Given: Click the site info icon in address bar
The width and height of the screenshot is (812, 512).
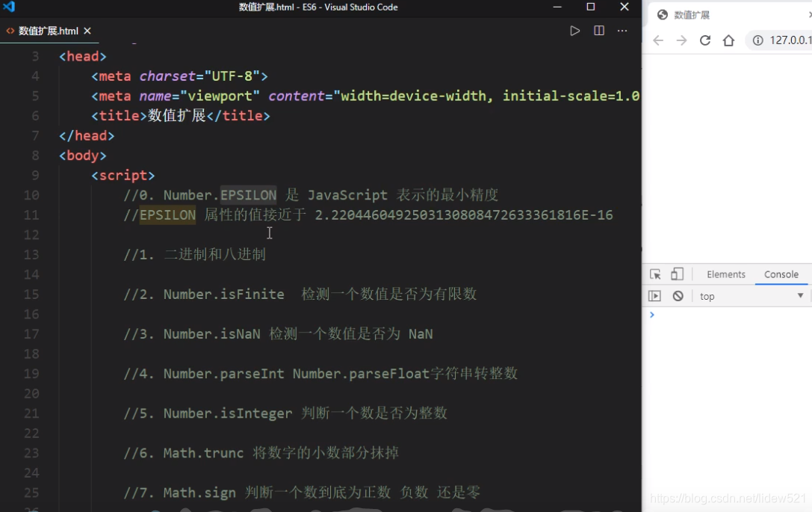Looking at the screenshot, I should pos(757,40).
